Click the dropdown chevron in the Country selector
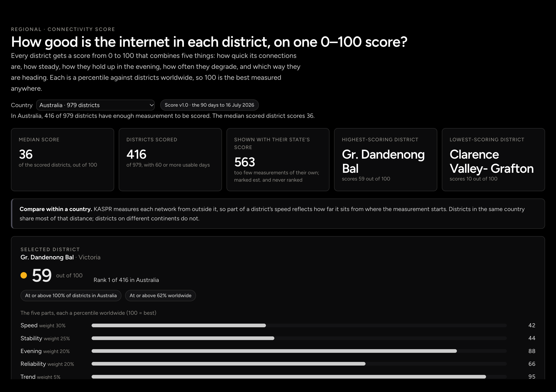 [152, 105]
